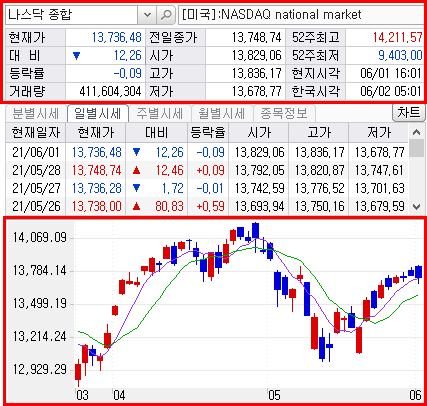The image size is (427, 406).
Task: Click the 13,736.28 price in 21/05/27 row
Action: (96, 188)
